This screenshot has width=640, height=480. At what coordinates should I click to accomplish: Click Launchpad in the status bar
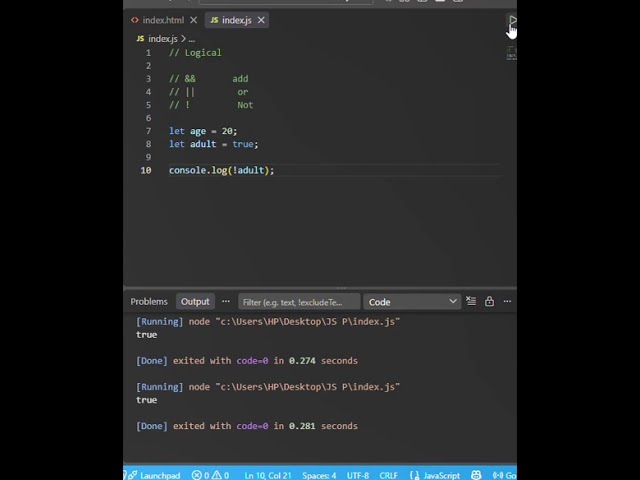155,476
